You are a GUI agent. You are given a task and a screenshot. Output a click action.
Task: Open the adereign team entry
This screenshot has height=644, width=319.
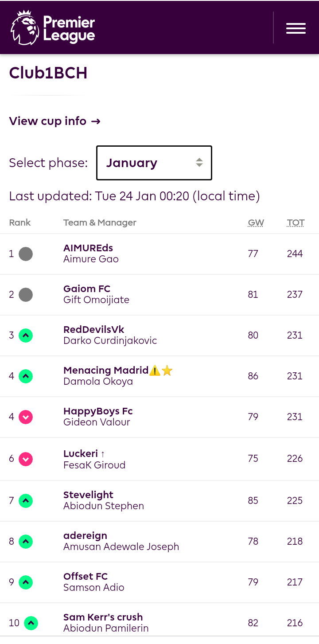click(x=85, y=535)
